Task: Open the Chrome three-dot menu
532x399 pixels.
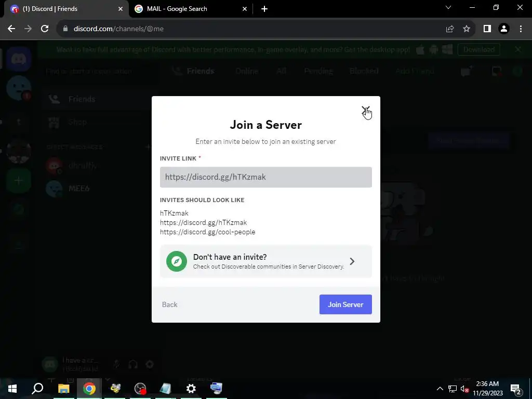Action: click(521, 29)
